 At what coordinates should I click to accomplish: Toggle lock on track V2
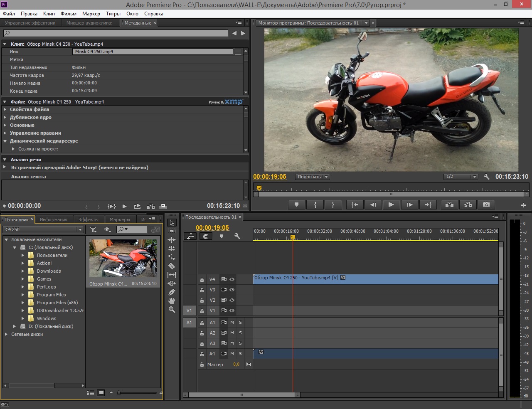202,300
